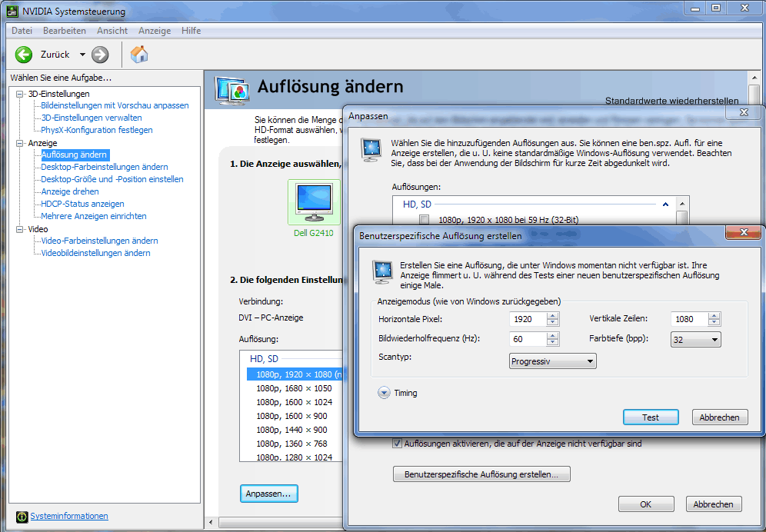Click main panel scrollbar up arrow
The image size is (766, 532).
pos(754,78)
